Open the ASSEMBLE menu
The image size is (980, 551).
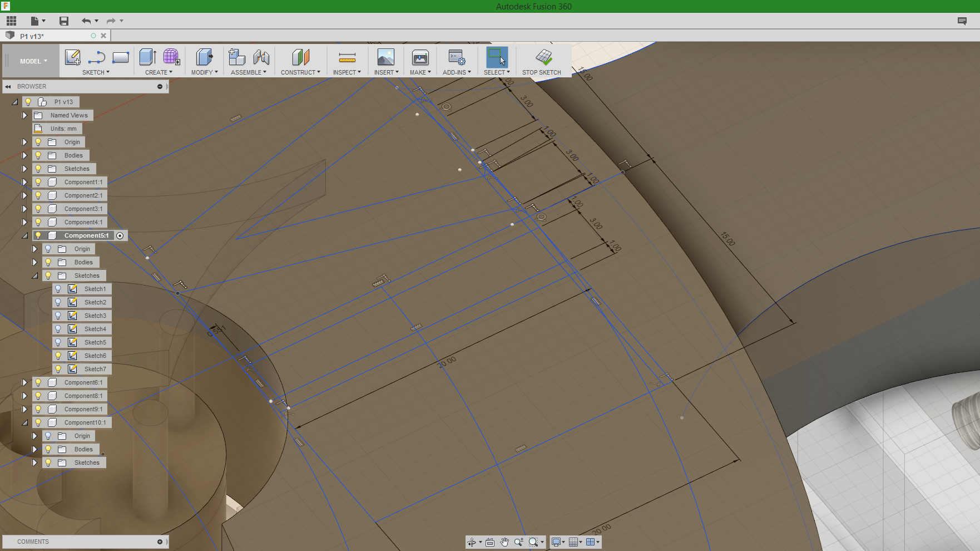pyautogui.click(x=249, y=72)
